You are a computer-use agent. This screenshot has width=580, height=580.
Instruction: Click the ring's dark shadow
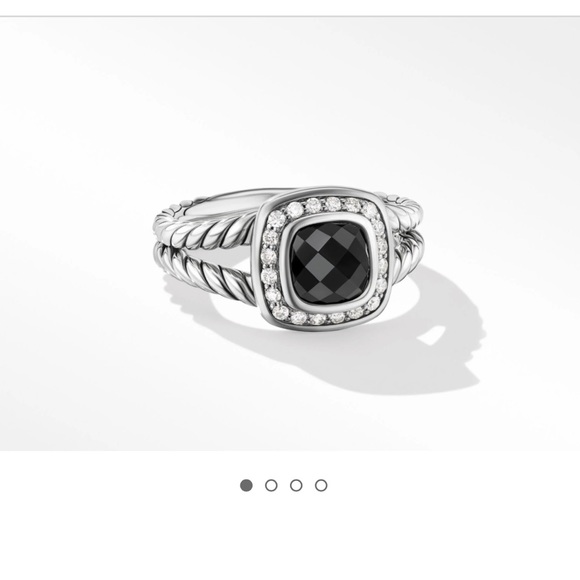pos(370,351)
